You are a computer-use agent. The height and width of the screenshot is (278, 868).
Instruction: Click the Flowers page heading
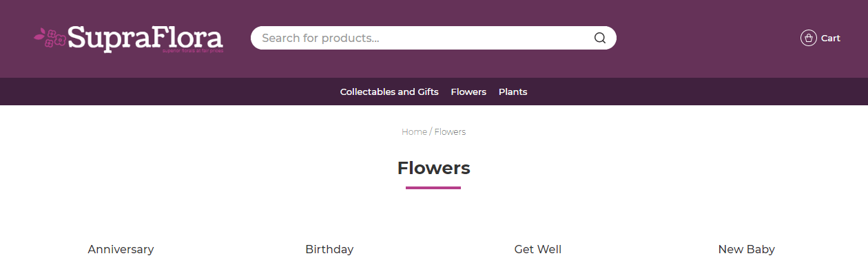click(434, 168)
